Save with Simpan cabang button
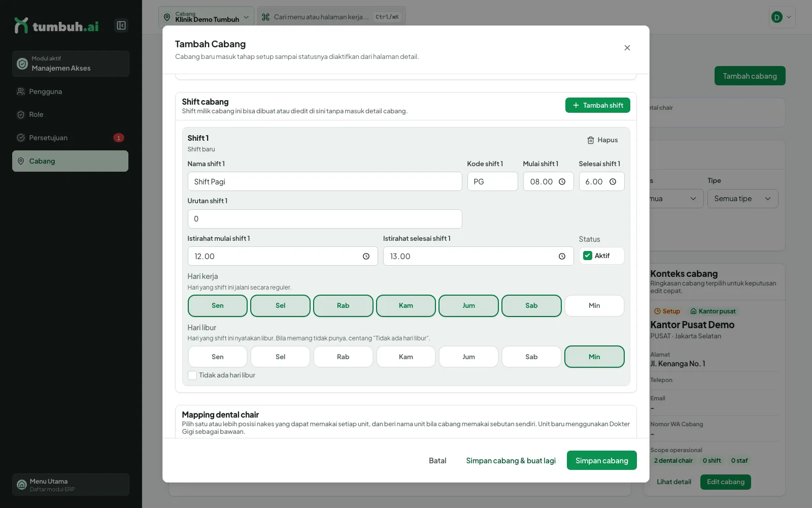This screenshot has height=508, width=812. (x=602, y=461)
